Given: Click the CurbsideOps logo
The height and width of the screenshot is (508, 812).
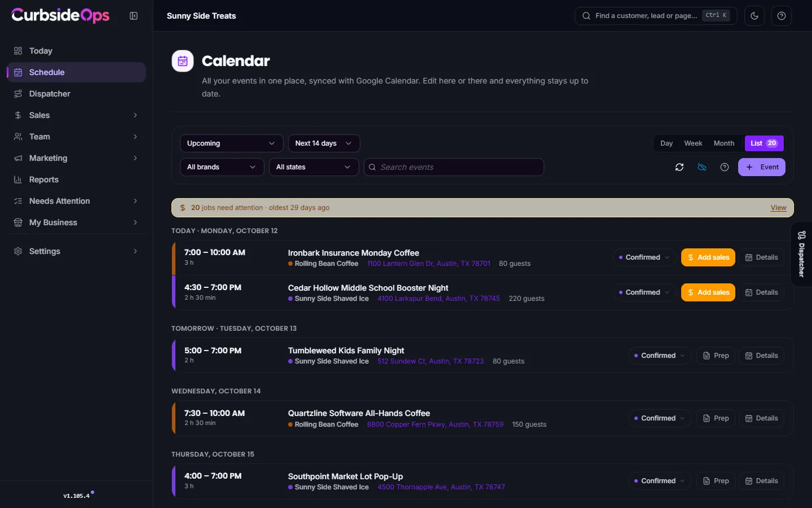Looking at the screenshot, I should (60, 15).
